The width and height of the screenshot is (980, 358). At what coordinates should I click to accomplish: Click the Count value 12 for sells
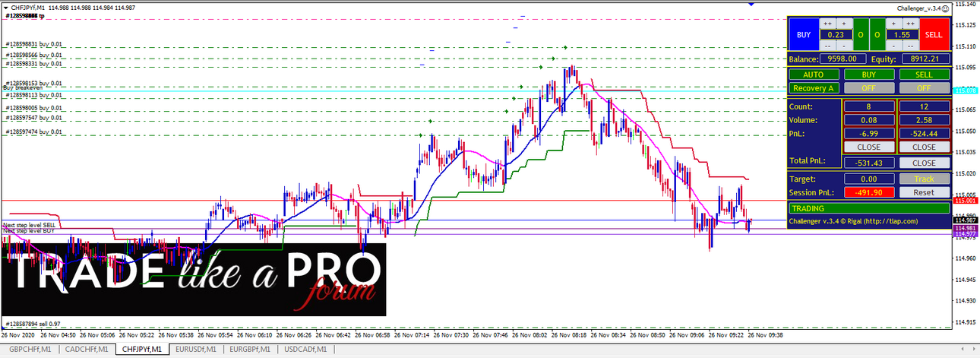click(925, 106)
